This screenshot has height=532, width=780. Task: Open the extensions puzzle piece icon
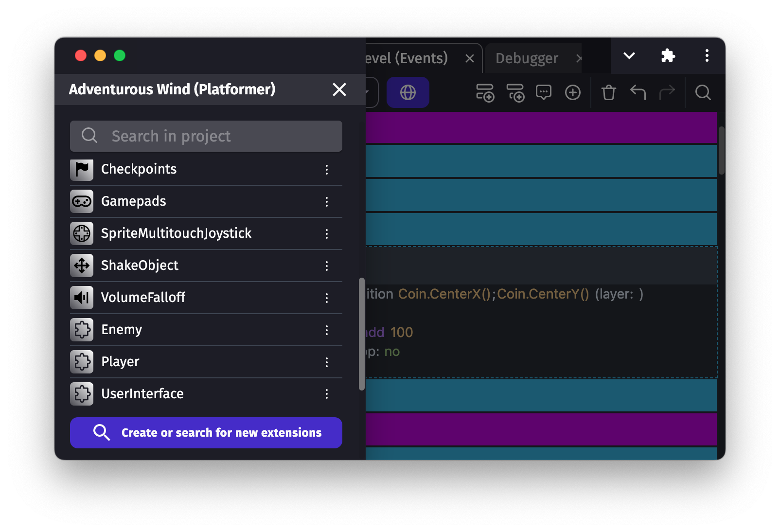coord(668,56)
